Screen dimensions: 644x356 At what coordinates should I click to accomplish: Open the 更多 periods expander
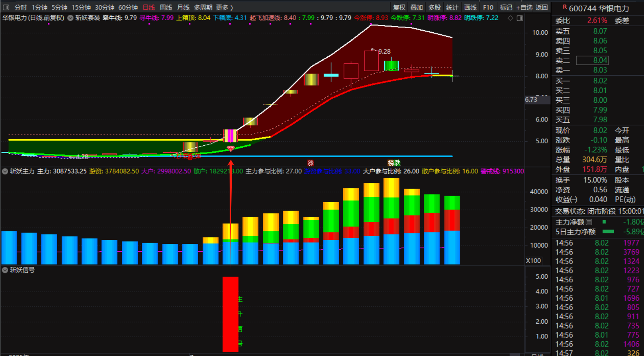click(x=224, y=7)
